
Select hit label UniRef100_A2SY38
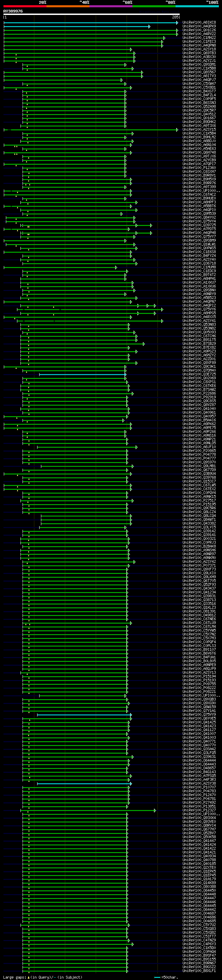[x=199, y=784]
